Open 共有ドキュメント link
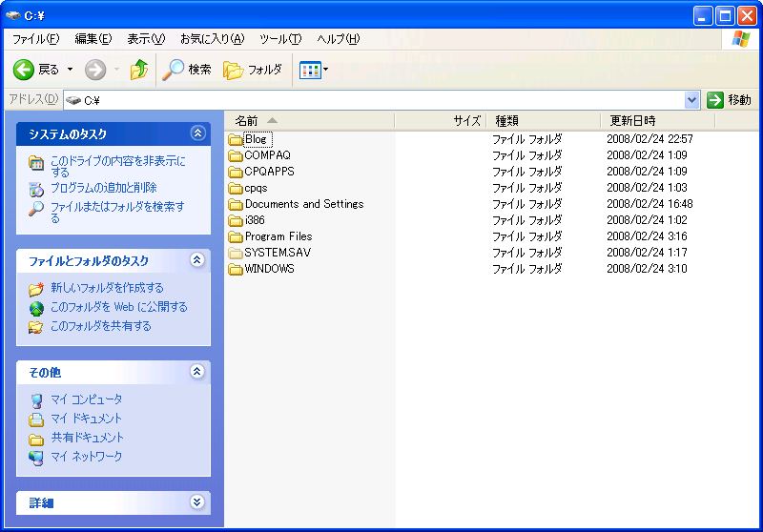Screen dimensions: 763x532 pyautogui.click(x=88, y=438)
